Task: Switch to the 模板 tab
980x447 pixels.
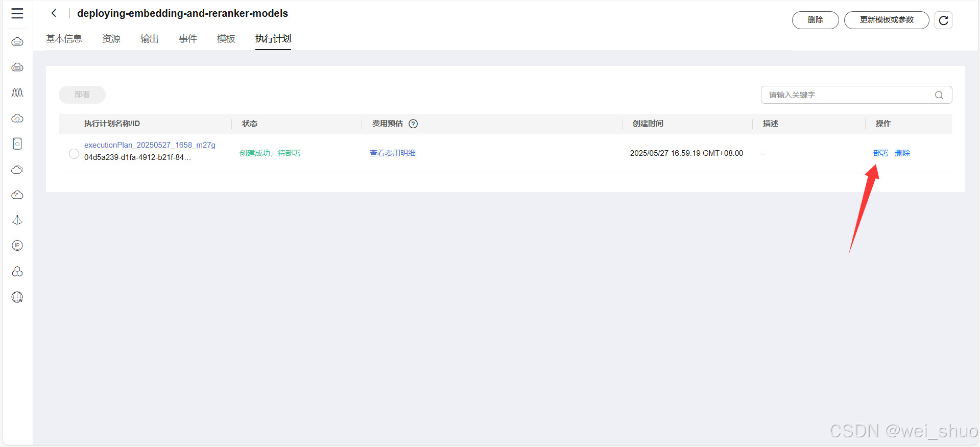Action: [226, 39]
